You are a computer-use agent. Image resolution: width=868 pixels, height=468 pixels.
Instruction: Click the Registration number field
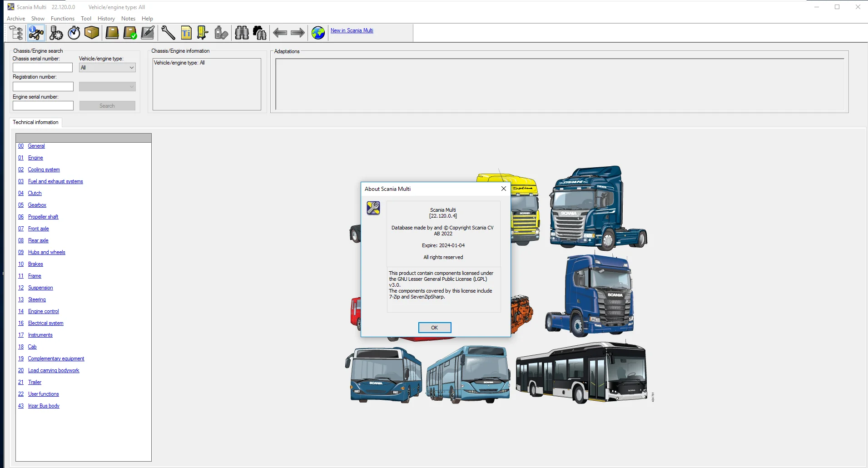[x=43, y=86]
